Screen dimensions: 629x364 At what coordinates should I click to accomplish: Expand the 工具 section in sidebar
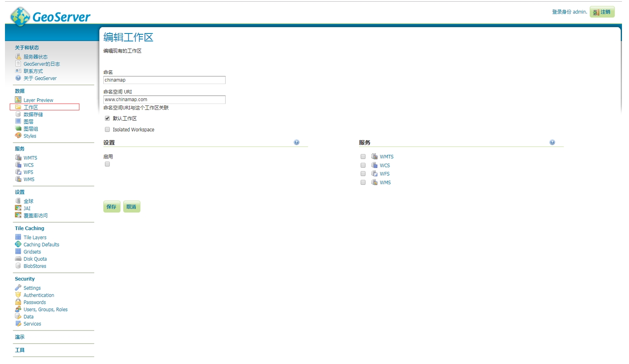click(x=20, y=350)
